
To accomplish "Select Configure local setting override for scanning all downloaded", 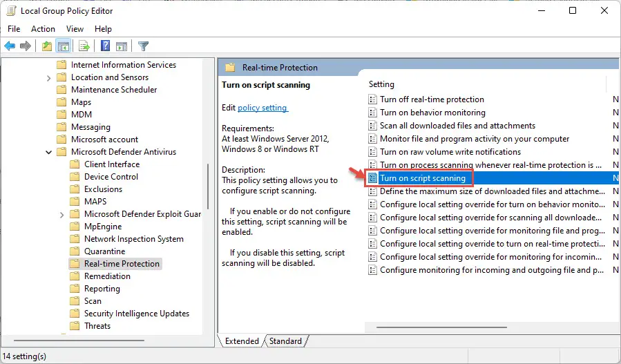I will (x=490, y=218).
